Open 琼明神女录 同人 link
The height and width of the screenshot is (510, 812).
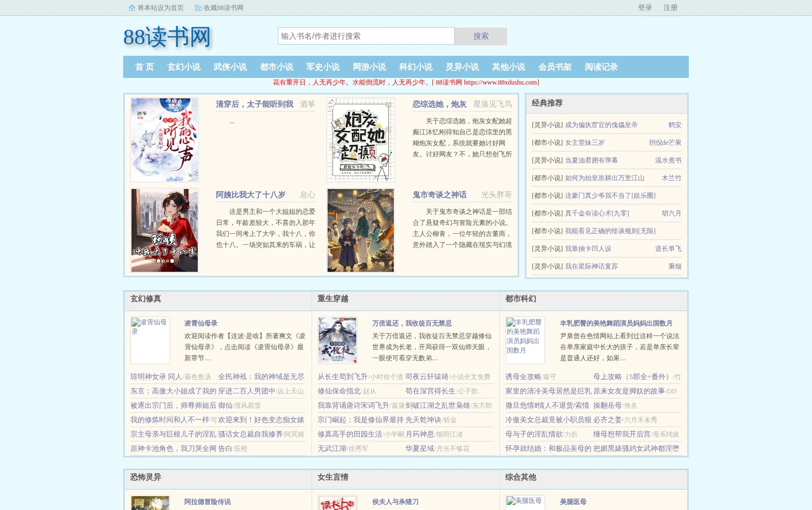click(x=156, y=377)
